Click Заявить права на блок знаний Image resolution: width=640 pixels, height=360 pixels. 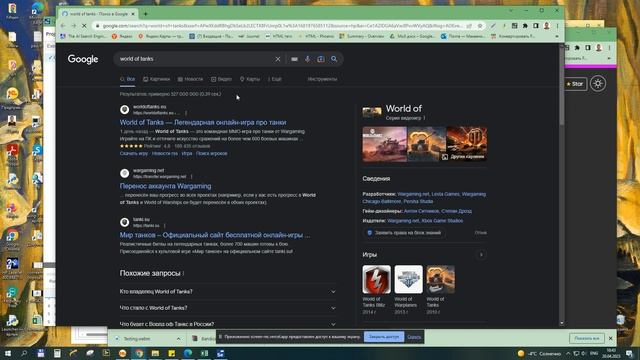(x=404, y=233)
